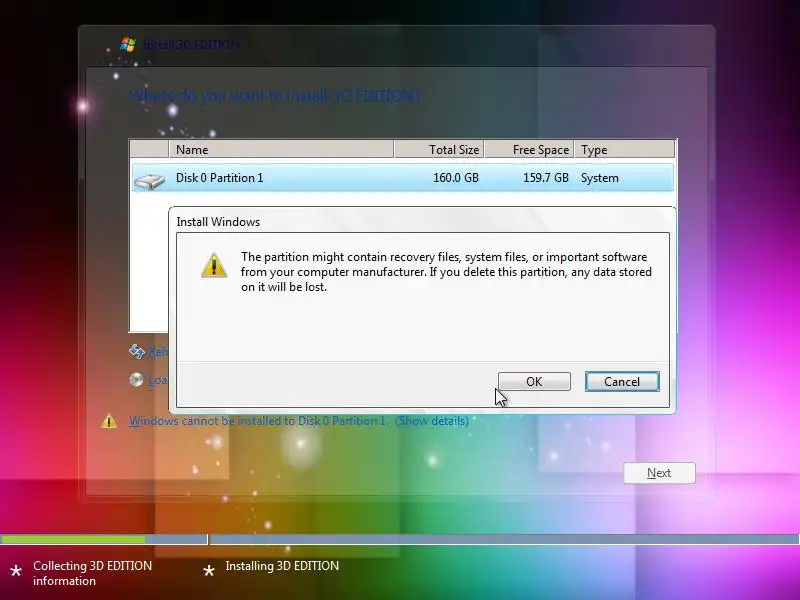Screen dimensions: 800x600
Task: Click the Install Windows dialog title
Action: (218, 222)
